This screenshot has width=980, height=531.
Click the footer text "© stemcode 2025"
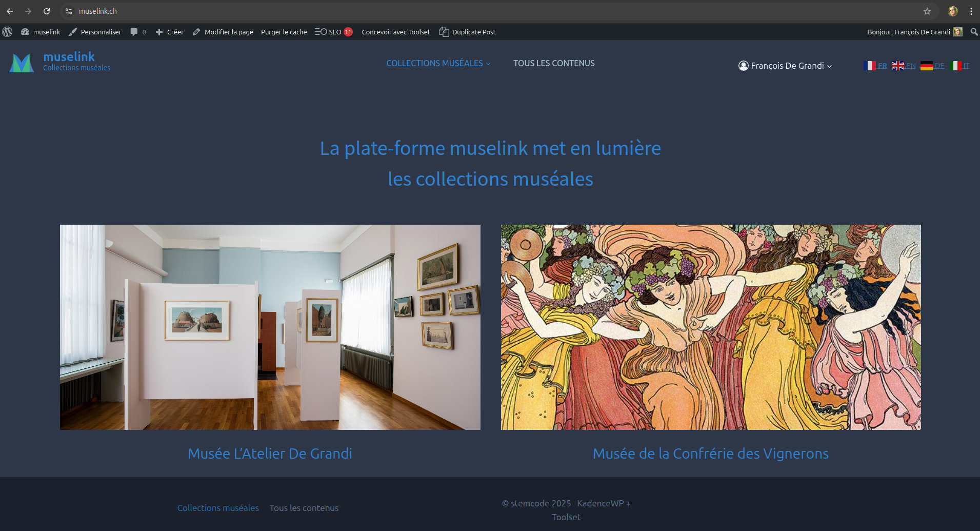(x=536, y=503)
